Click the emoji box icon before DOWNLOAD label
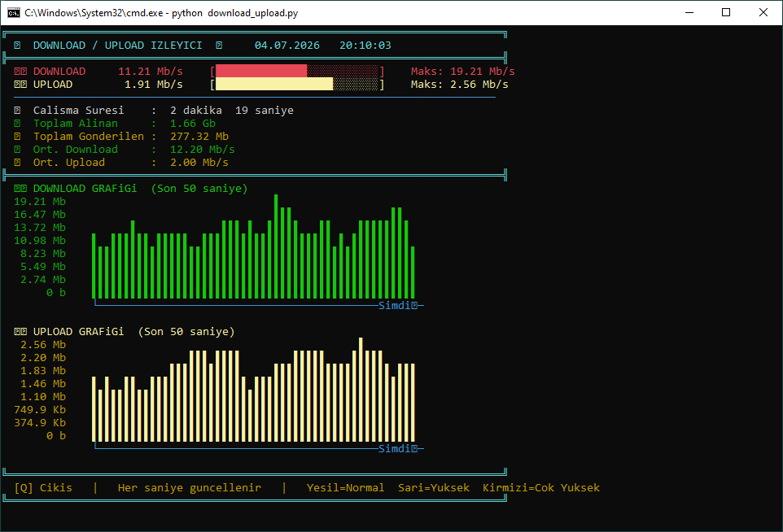This screenshot has width=783, height=532. pyautogui.click(x=20, y=72)
